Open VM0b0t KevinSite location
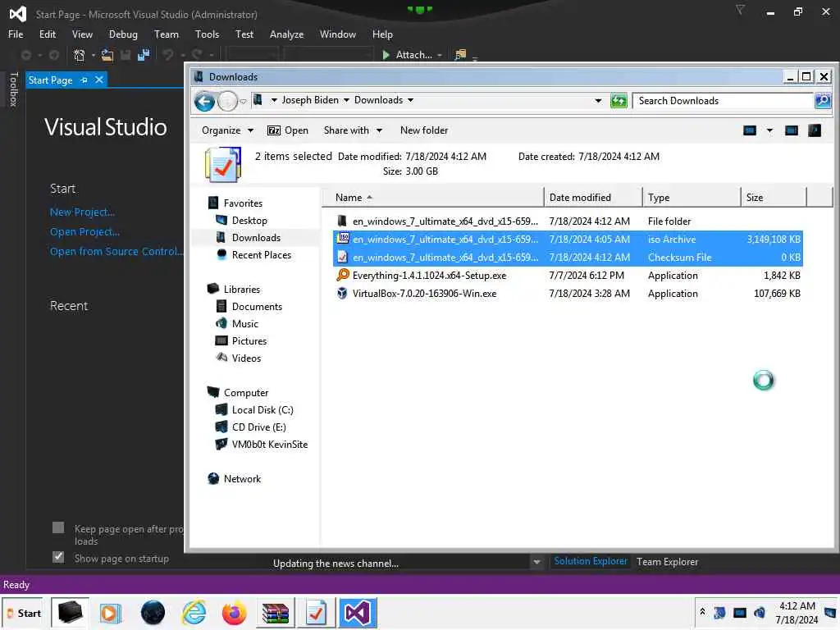Viewport: 840px width, 630px height. 269,444
